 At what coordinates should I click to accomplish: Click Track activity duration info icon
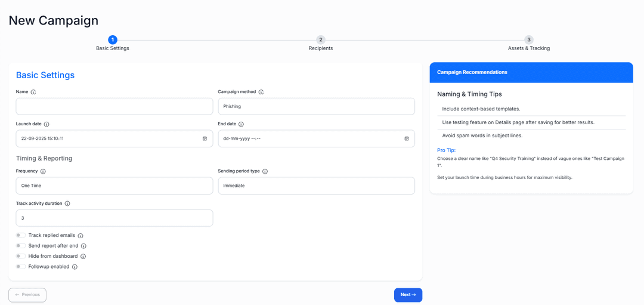click(67, 204)
